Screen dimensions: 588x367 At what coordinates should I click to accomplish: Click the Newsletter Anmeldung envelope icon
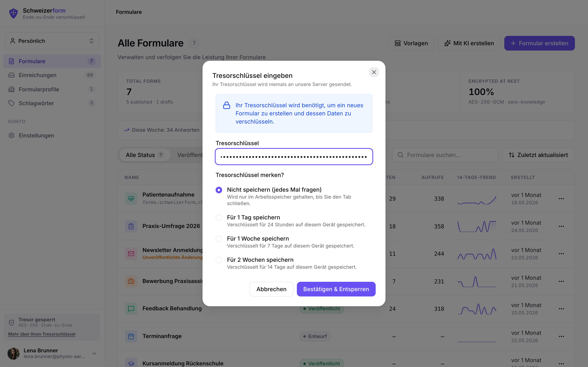click(131, 254)
